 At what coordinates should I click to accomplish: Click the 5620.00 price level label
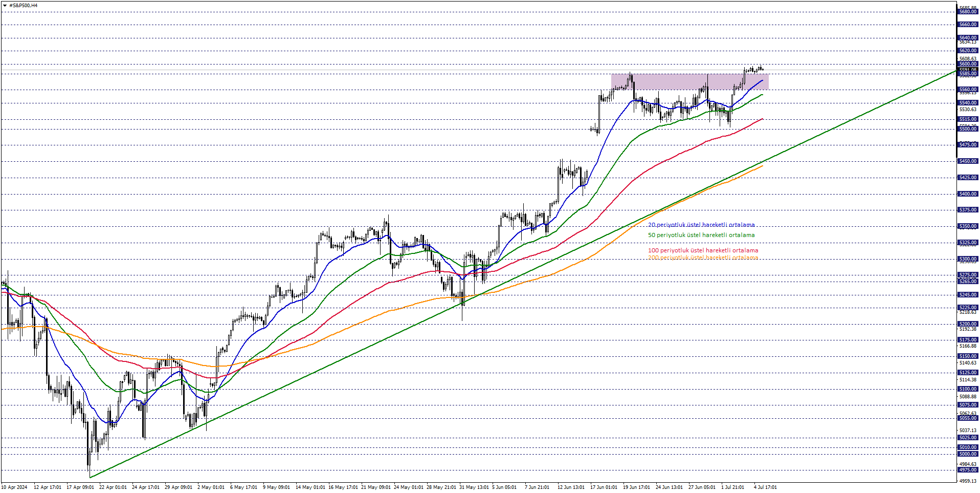coord(968,51)
